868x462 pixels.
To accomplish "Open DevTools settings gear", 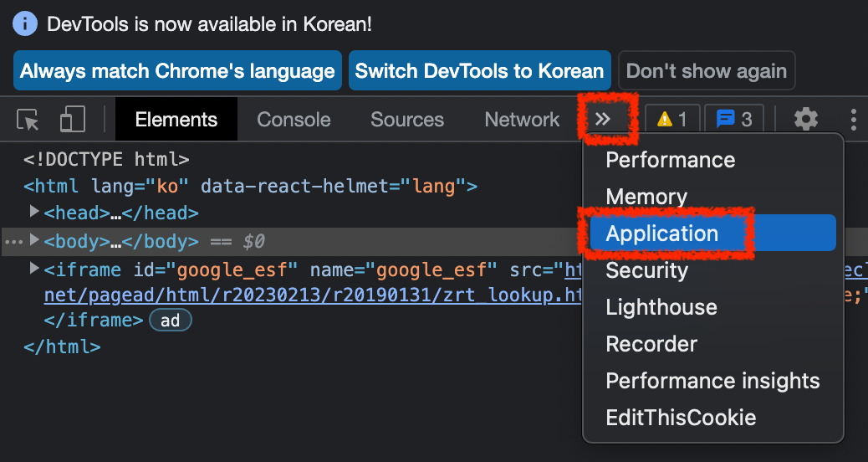I will (806, 119).
